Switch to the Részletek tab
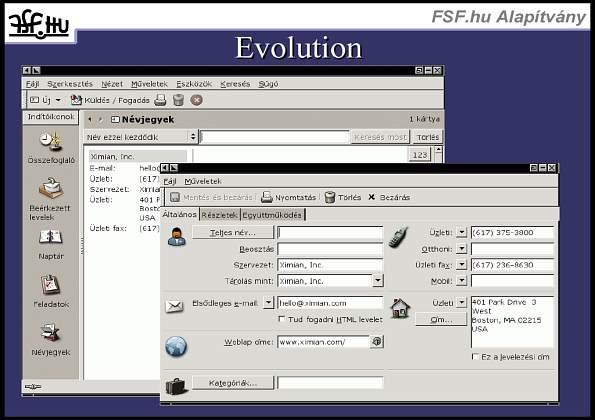595x420 pixels. click(219, 215)
